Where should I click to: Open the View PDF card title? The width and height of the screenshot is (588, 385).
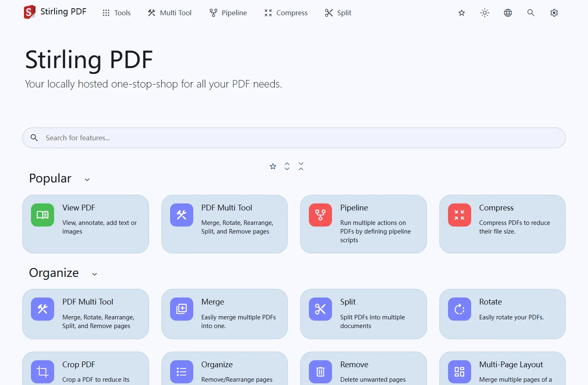(78, 208)
